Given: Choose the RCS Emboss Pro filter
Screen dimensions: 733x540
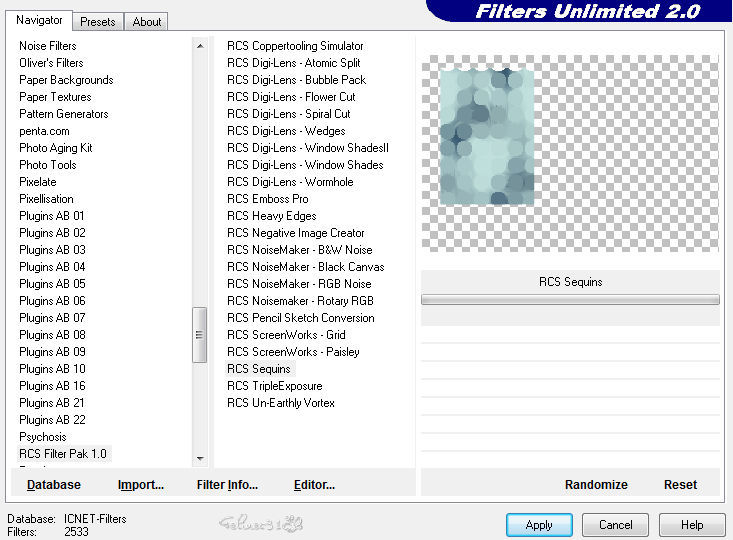Looking at the screenshot, I should click(x=268, y=199).
